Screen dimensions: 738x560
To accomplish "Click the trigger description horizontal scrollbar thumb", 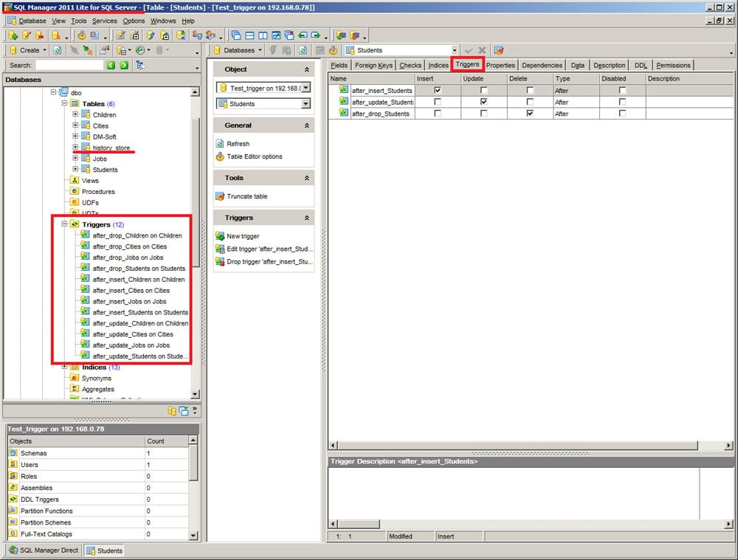I will [x=359, y=524].
